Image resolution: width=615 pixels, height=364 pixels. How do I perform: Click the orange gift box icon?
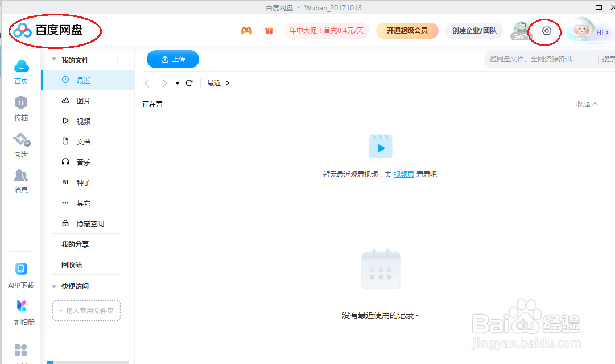[x=269, y=31]
